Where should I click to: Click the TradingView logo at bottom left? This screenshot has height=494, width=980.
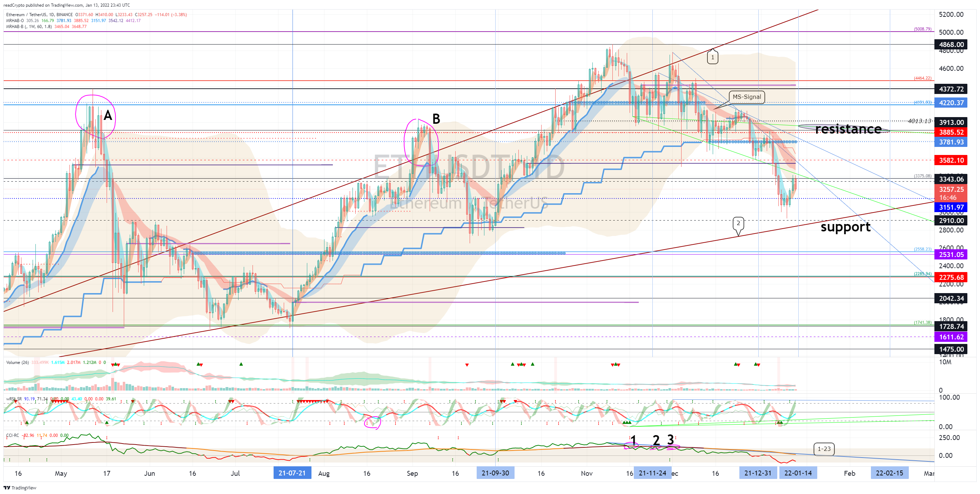coord(20,488)
